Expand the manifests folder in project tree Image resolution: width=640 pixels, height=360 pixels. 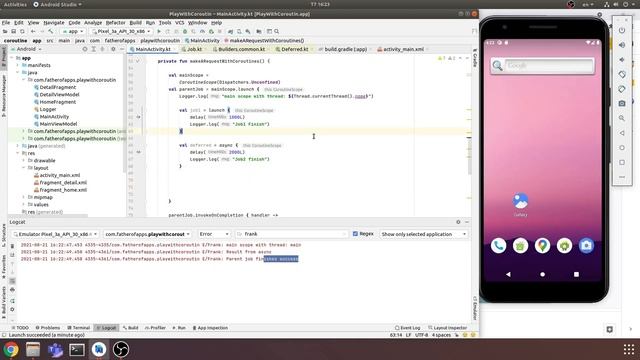coord(18,65)
